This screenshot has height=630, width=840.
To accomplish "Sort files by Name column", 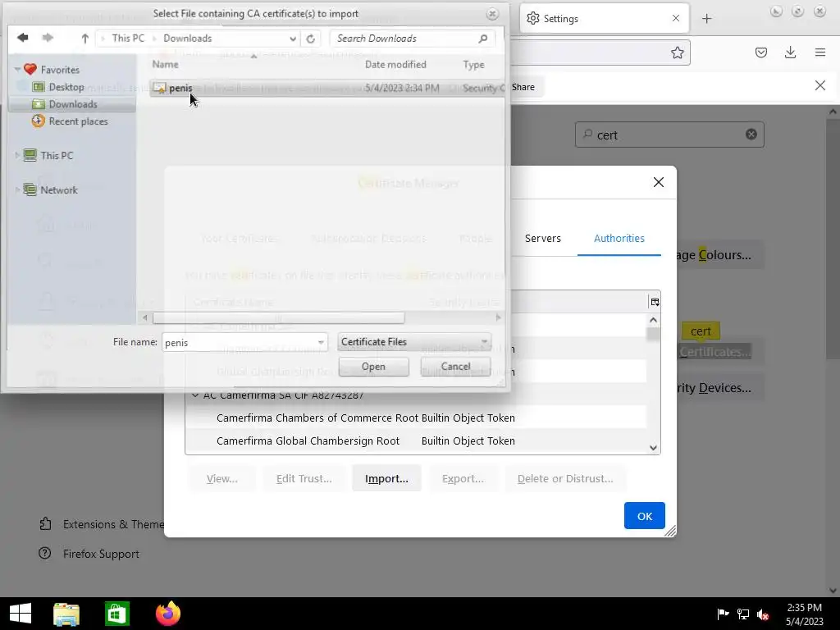I will [x=165, y=64].
